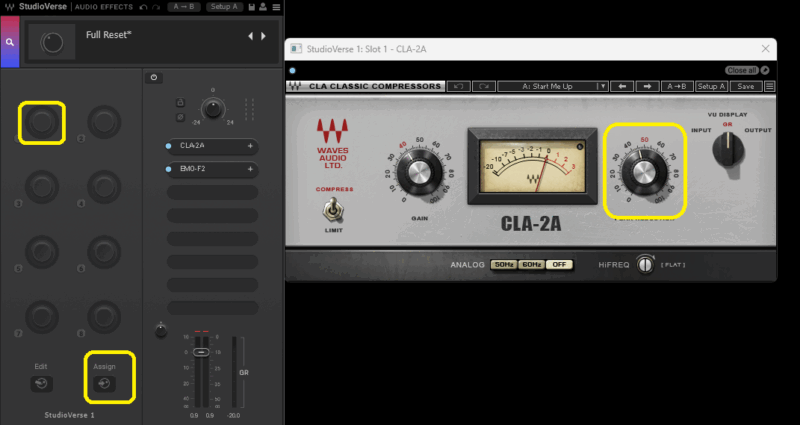This screenshot has height=425, width=800.
Task: Open the EMO-F2 slot in chain
Action: click(x=212, y=169)
